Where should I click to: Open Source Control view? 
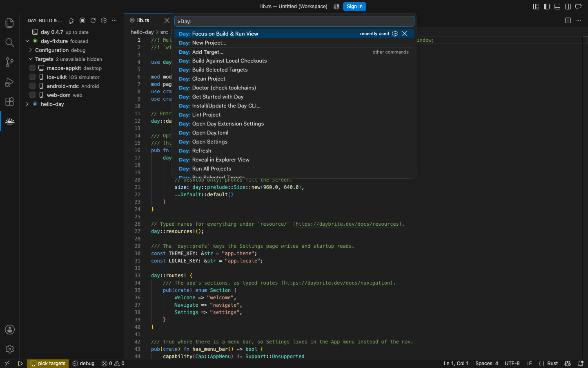9,62
